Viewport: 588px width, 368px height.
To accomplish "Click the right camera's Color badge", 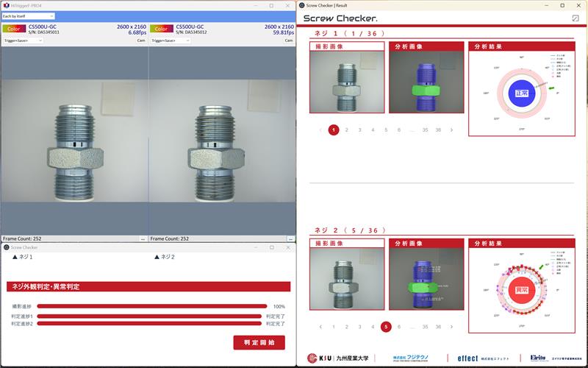I will click(x=162, y=29).
